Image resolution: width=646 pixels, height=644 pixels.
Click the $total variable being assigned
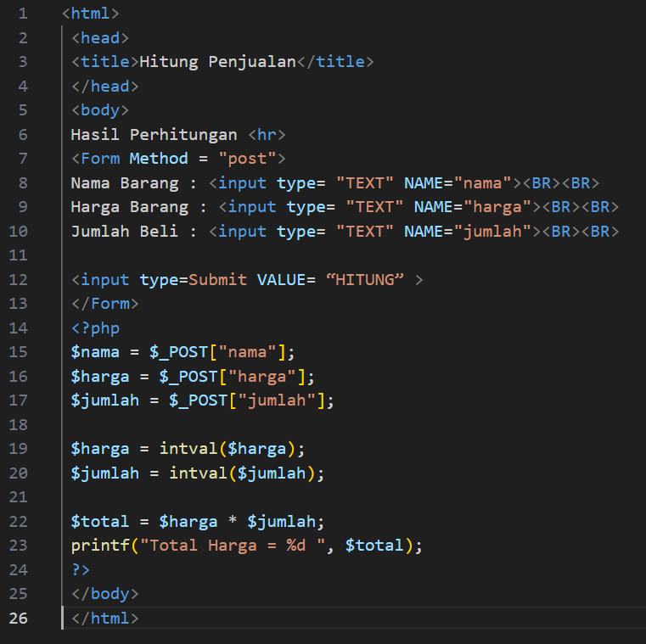click(100, 521)
